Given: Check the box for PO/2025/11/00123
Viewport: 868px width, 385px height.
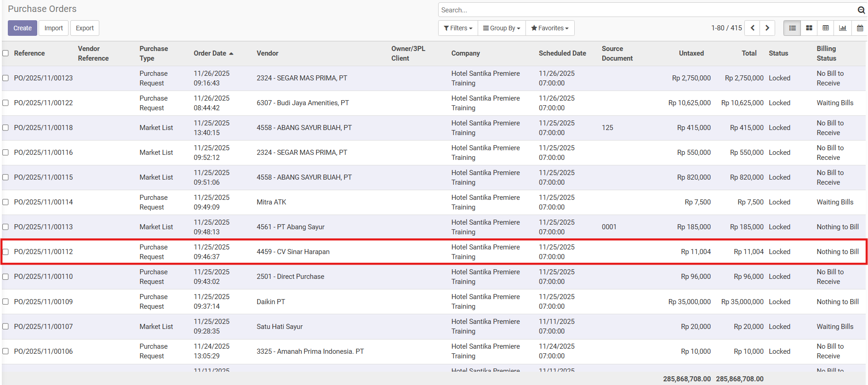Looking at the screenshot, I should [x=6, y=78].
